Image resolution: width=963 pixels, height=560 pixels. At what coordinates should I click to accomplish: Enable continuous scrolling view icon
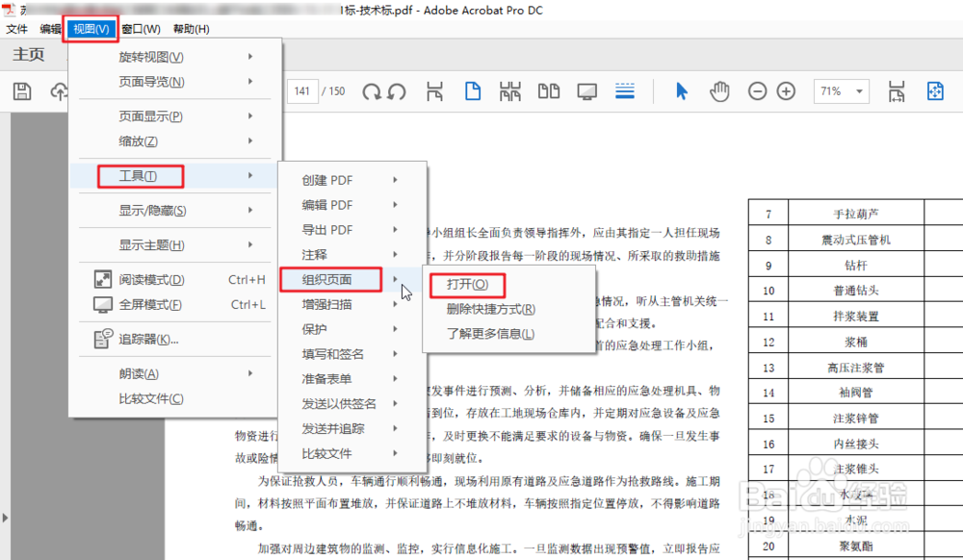pos(624,90)
